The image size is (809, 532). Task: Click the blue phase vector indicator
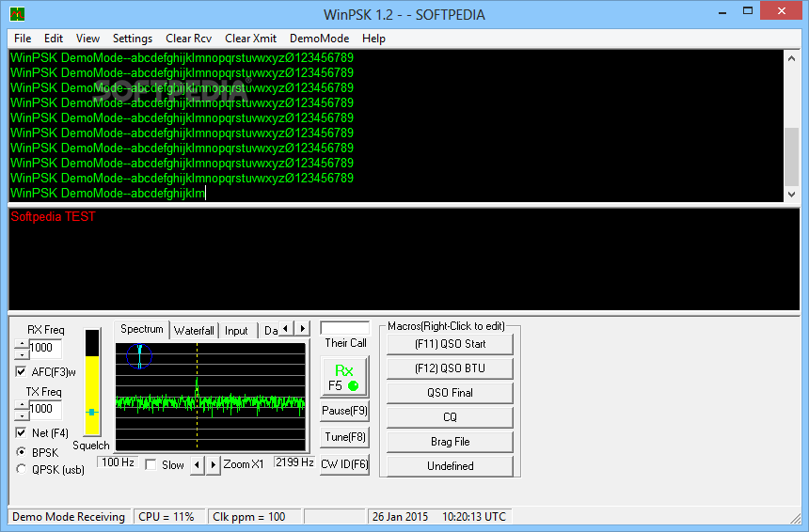click(x=139, y=355)
